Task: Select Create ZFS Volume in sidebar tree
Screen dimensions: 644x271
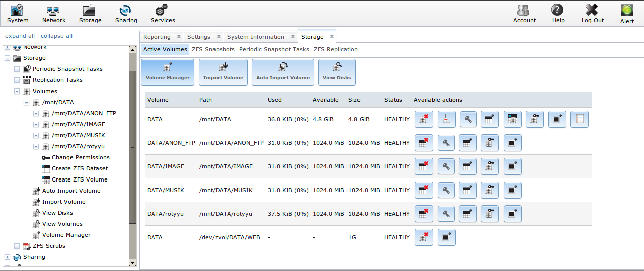Action: [80, 179]
